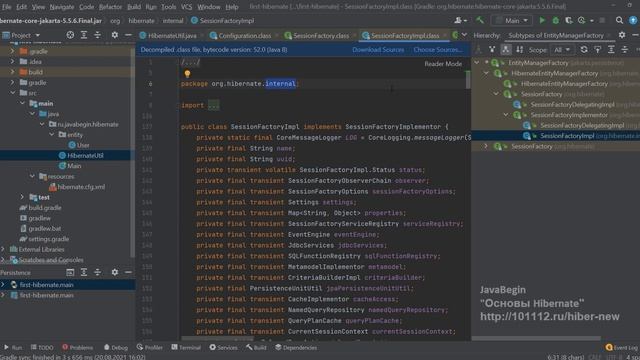Open the VCS menu
Viewport: 640px width, 360px height.
[x=186, y=7]
